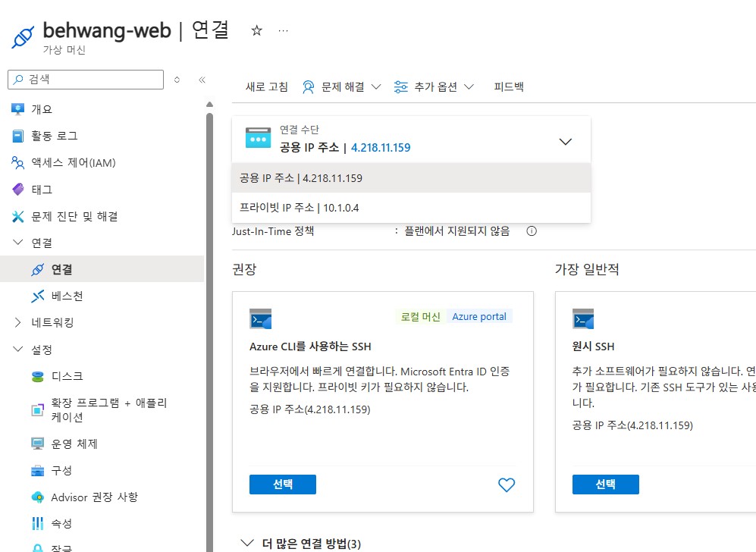Click 새로 고침 in the toolbar
Image resolution: width=756 pixels, height=552 pixels.
(x=267, y=86)
